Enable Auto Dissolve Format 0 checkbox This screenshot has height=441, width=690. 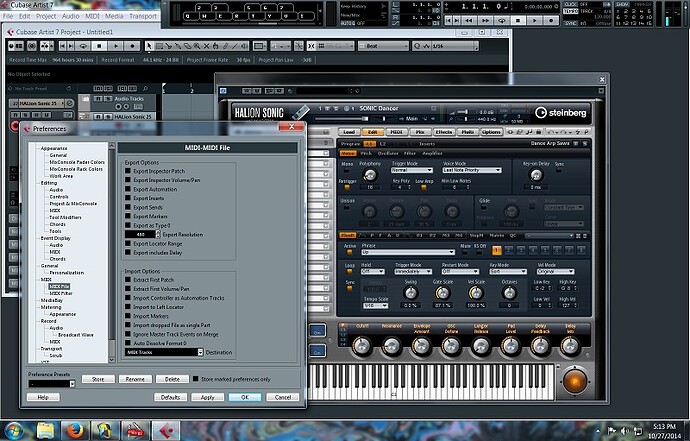tap(128, 343)
